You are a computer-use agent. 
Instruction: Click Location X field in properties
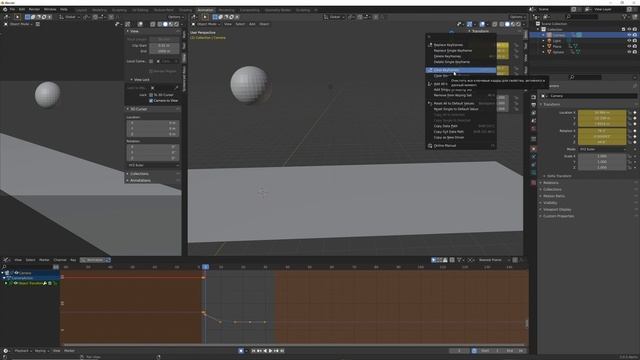tap(602, 113)
